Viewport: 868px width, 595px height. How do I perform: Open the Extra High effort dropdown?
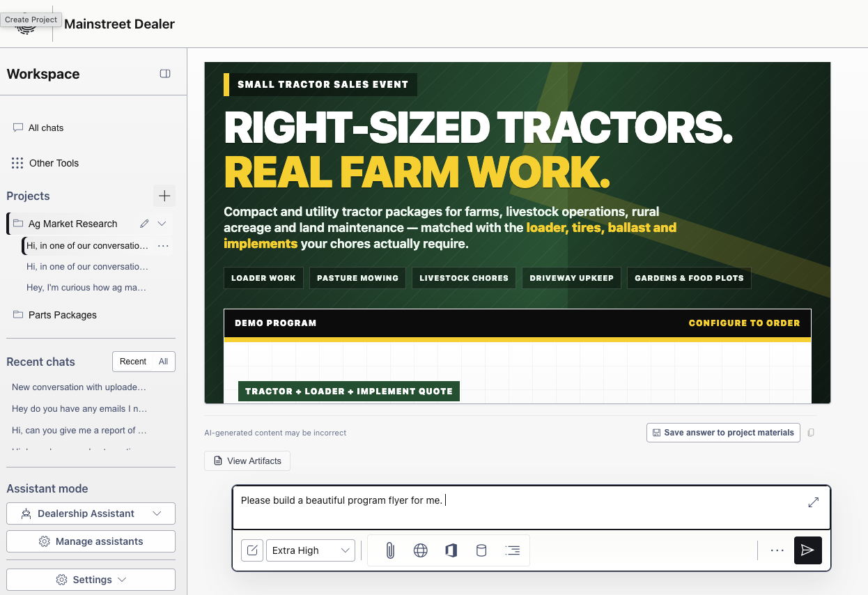click(311, 550)
